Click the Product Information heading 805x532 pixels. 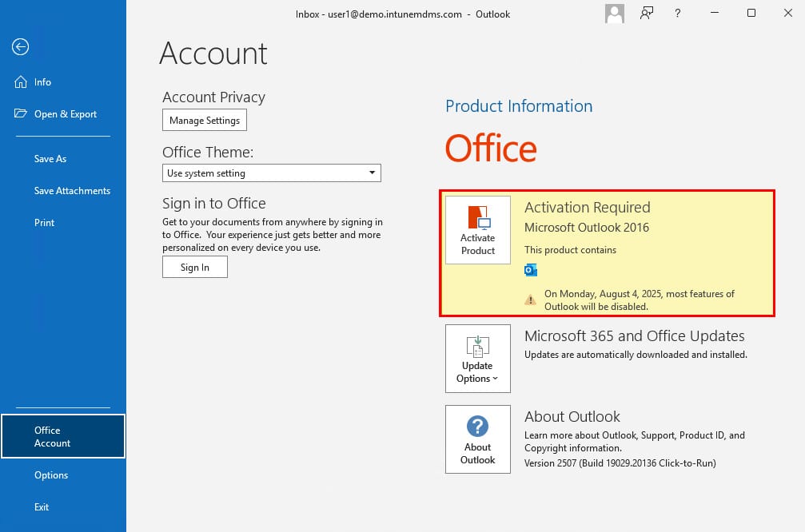click(519, 105)
